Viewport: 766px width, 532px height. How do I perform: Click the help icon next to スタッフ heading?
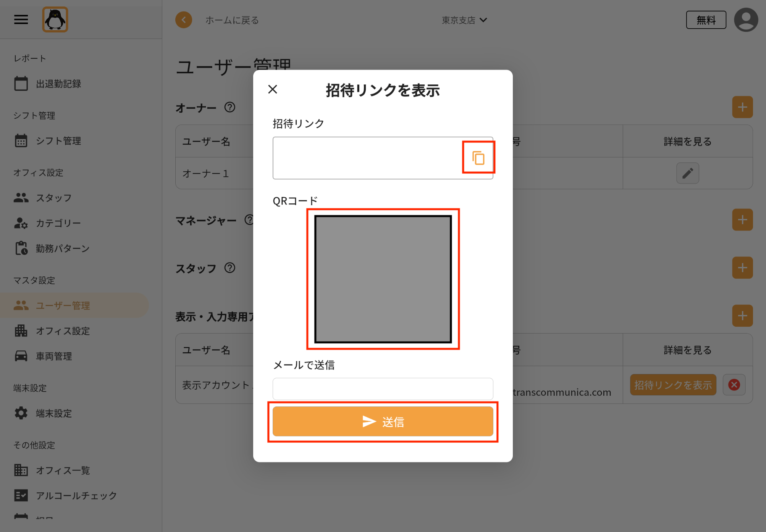click(229, 268)
